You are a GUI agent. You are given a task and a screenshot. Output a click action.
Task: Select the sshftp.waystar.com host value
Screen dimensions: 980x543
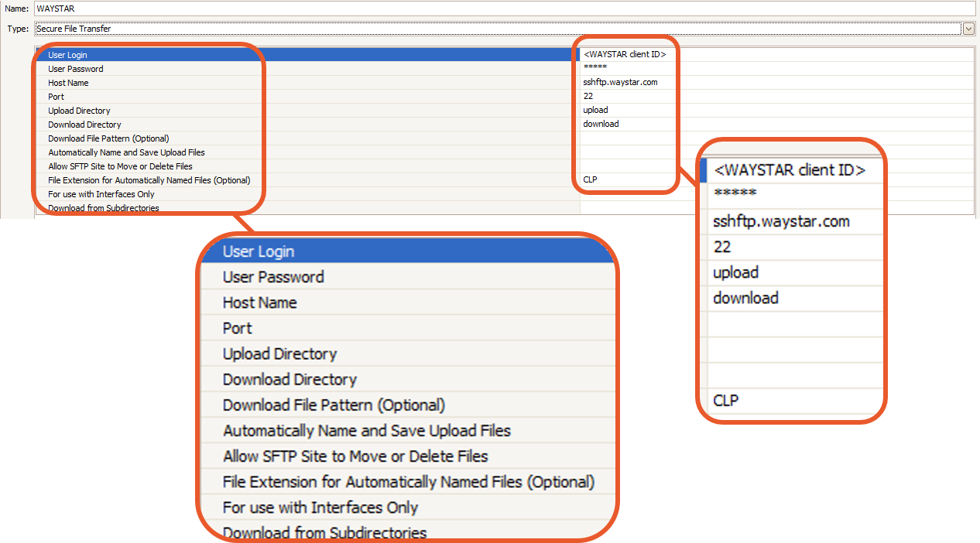(x=619, y=82)
